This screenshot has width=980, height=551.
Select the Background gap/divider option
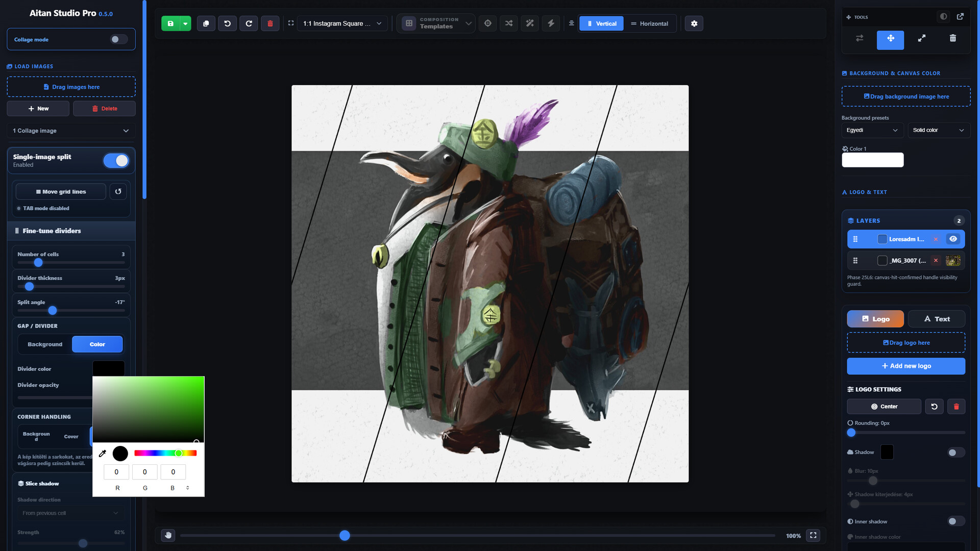click(x=45, y=344)
